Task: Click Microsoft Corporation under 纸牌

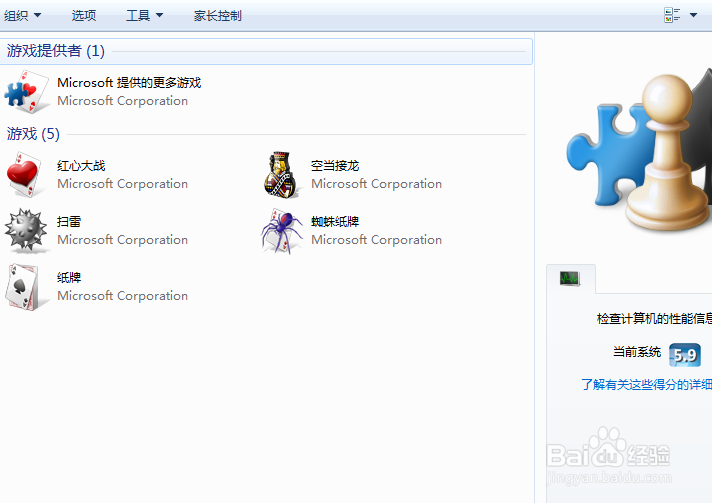Action: click(x=123, y=296)
